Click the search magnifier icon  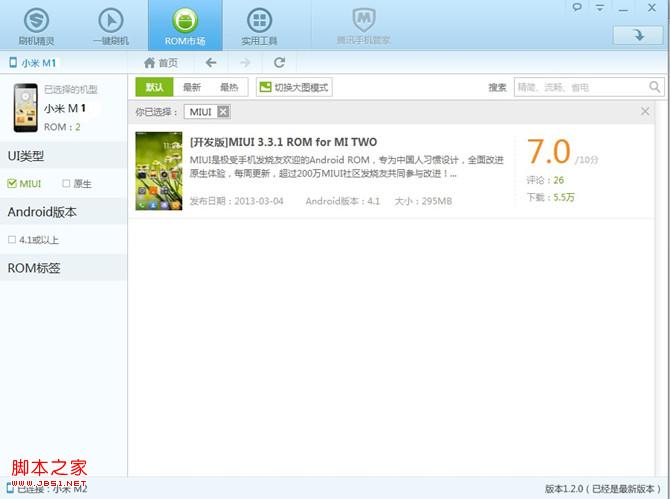click(655, 87)
